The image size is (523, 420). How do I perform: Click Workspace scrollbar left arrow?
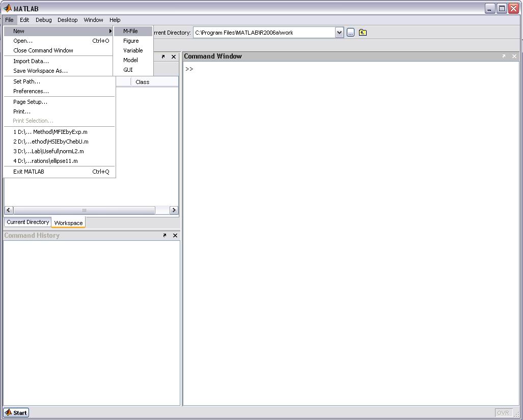tap(9, 210)
